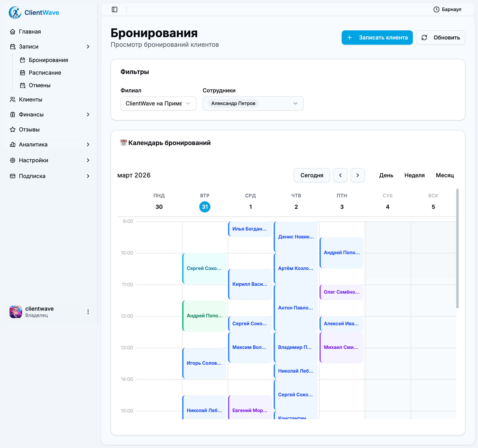Click the ClientWave logo icon
The image size is (478, 448).
point(15,12)
